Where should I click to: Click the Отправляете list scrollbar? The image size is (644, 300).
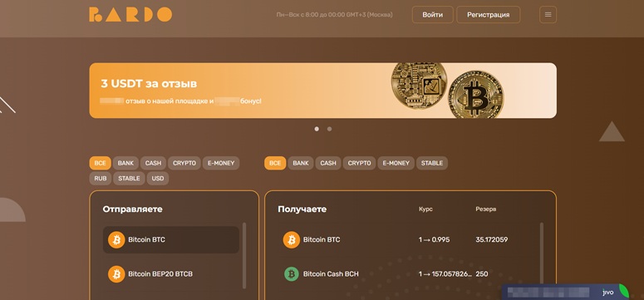point(244,256)
